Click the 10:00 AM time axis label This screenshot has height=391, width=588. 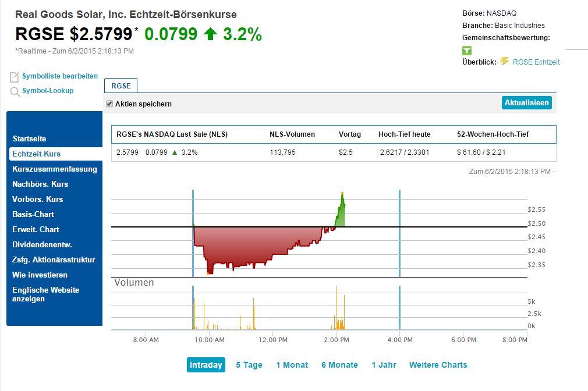point(209,340)
